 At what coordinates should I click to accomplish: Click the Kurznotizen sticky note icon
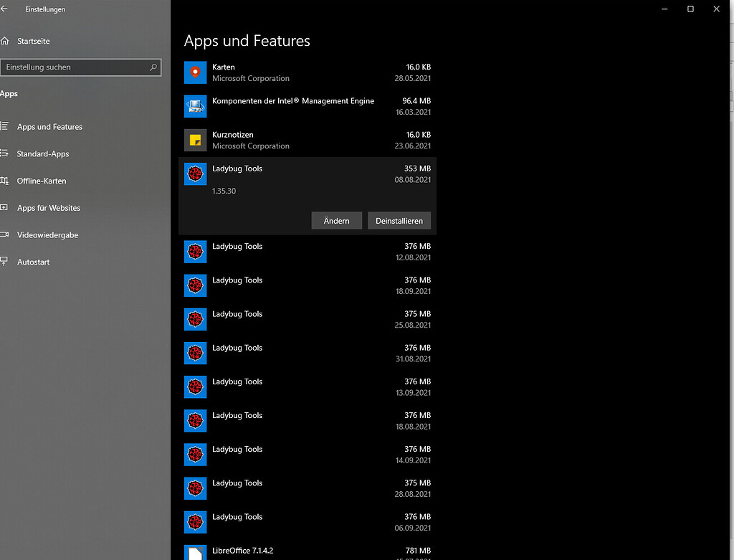(x=195, y=140)
